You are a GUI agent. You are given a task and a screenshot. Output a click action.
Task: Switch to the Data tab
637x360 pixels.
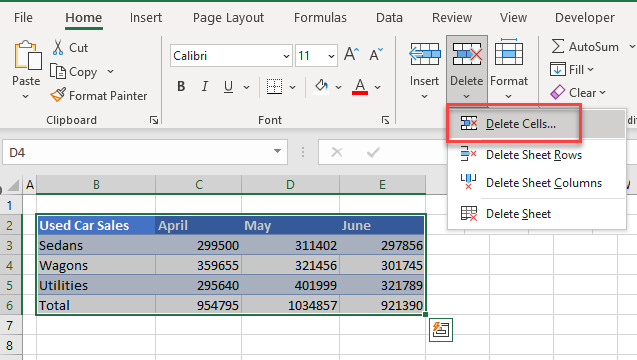coord(389,17)
